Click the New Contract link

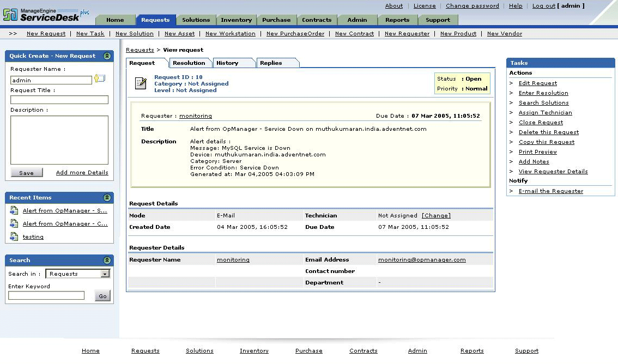354,33
